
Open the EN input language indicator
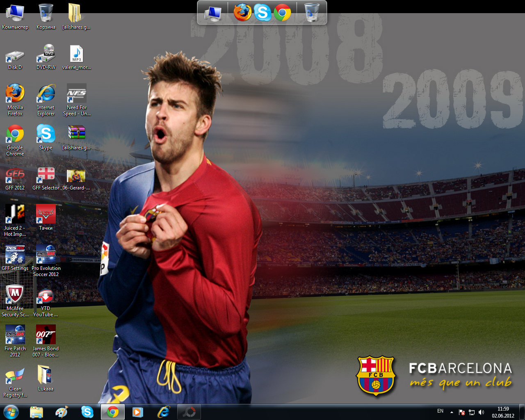pyautogui.click(x=440, y=411)
